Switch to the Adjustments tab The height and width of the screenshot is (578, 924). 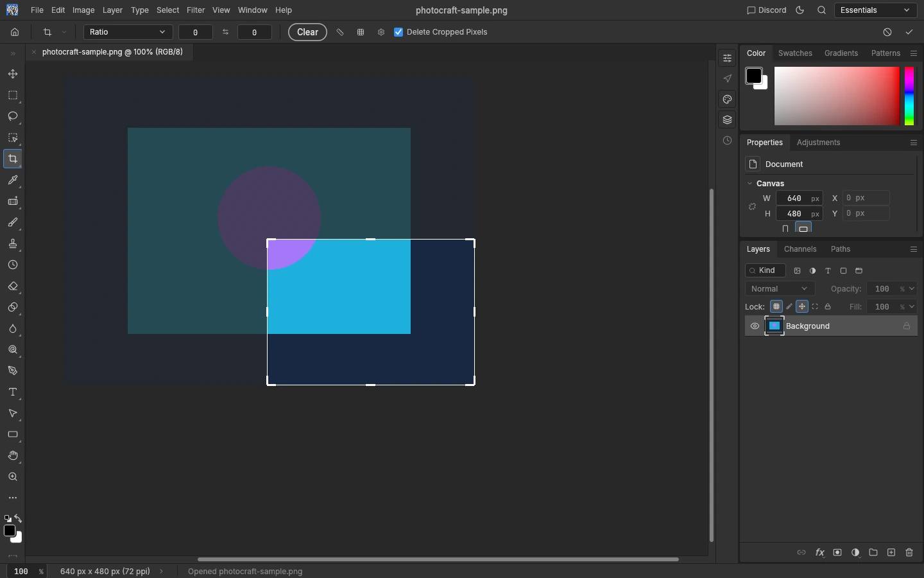[x=818, y=143]
